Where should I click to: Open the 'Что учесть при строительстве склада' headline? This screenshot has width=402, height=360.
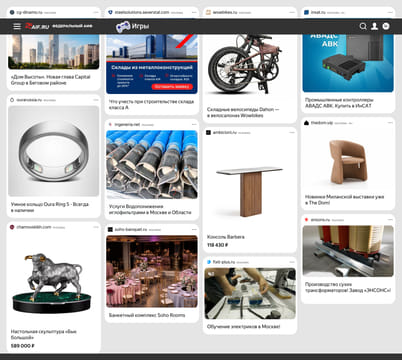[151, 104]
